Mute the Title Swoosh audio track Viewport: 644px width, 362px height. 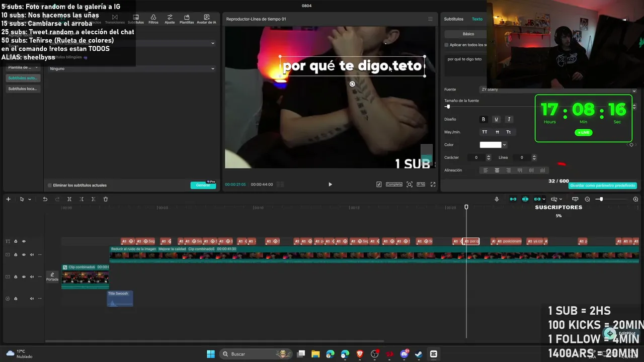pyautogui.click(x=32, y=299)
